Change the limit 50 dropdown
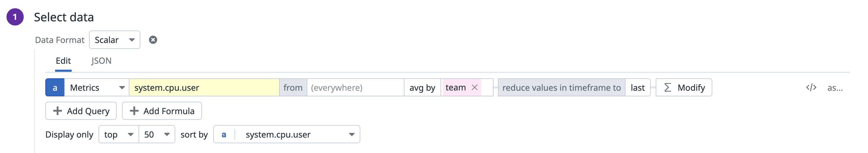The height and width of the screenshot is (153, 868). 157,134
